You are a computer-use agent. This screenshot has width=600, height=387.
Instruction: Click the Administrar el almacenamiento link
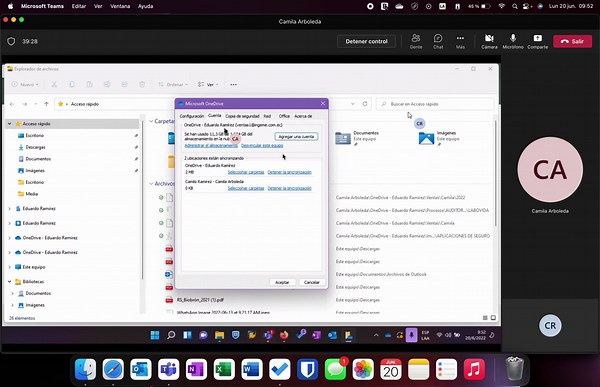pyautogui.click(x=211, y=145)
